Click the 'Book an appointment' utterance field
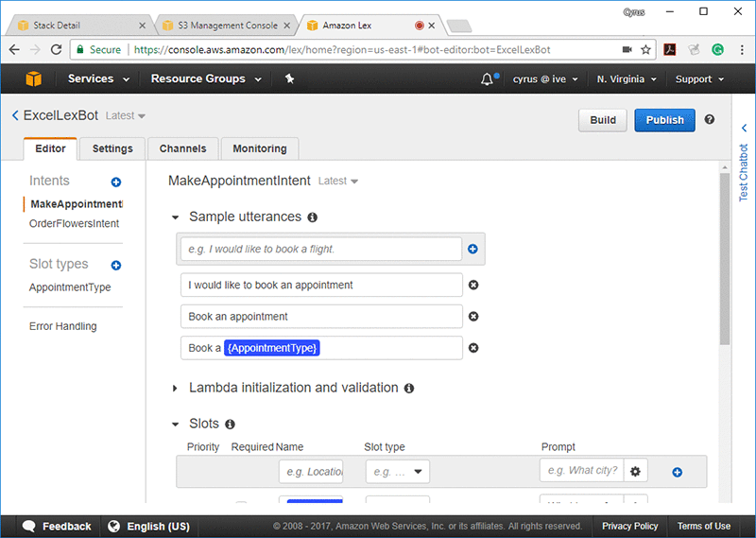 pos(321,317)
